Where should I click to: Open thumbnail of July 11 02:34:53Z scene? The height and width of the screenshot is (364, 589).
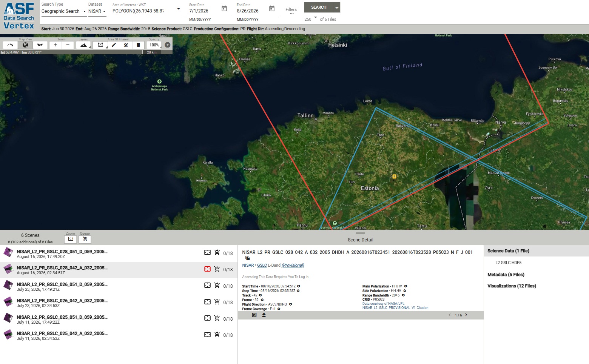click(x=8, y=335)
